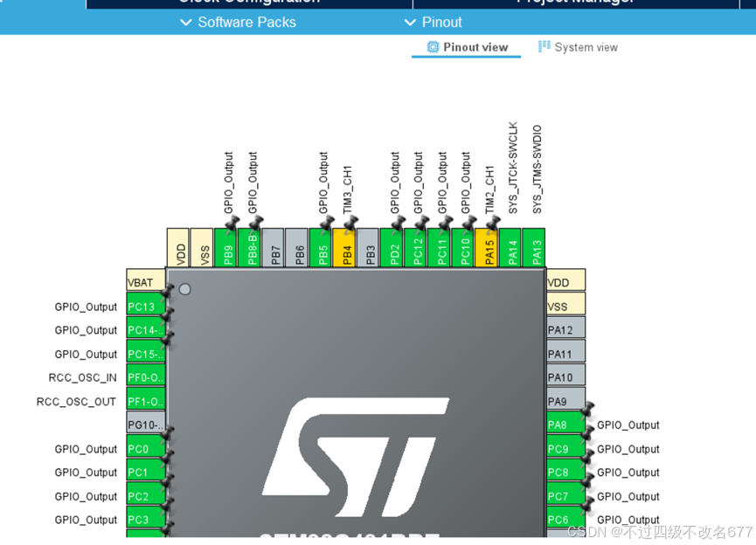The height and width of the screenshot is (545, 756).
Task: Click the top VSS ground pin
Action: [202, 248]
